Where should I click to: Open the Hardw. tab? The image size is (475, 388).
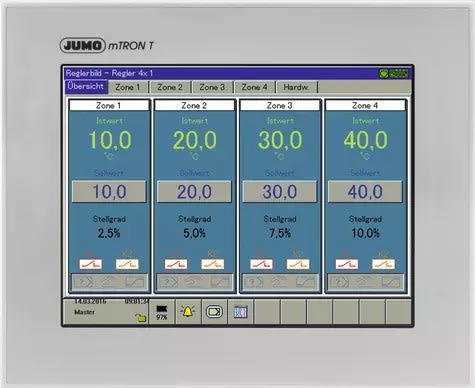[x=296, y=87]
